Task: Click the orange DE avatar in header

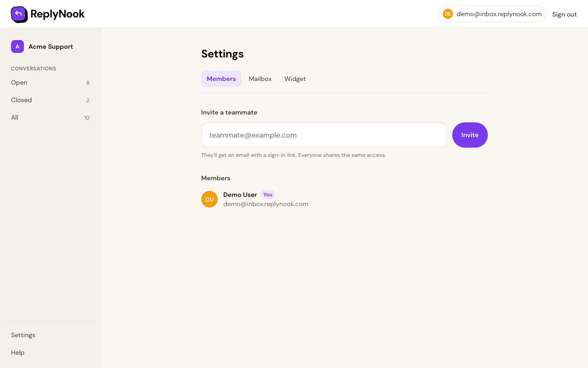Action: 448,14
